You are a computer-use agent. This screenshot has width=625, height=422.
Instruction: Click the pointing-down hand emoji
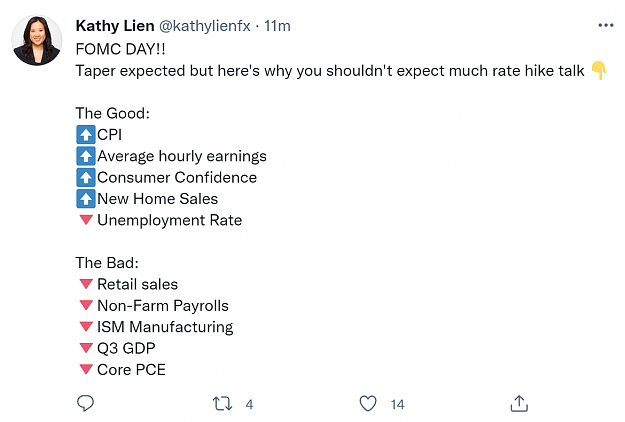[x=599, y=71]
